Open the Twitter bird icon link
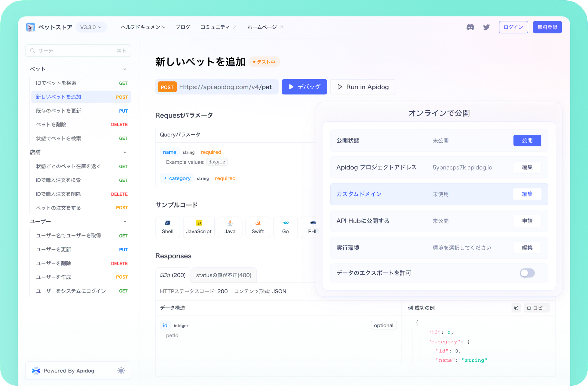This screenshot has height=386, width=588. [x=486, y=27]
